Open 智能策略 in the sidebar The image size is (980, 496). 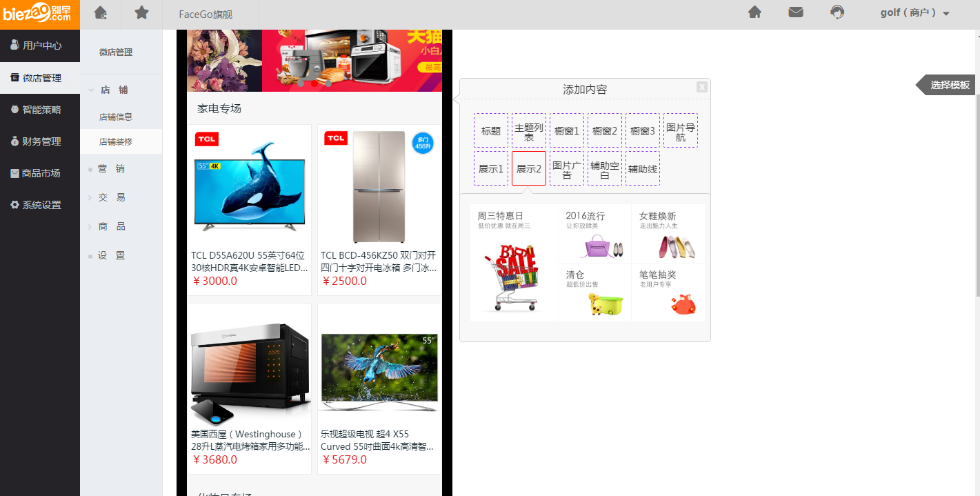pyautogui.click(x=40, y=110)
